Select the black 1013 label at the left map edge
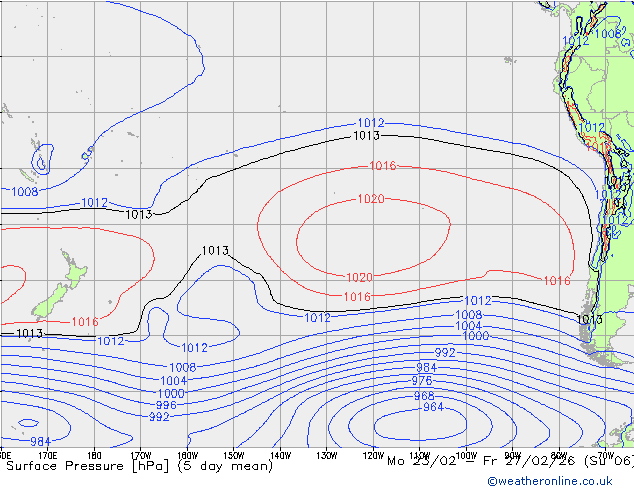 (30, 334)
